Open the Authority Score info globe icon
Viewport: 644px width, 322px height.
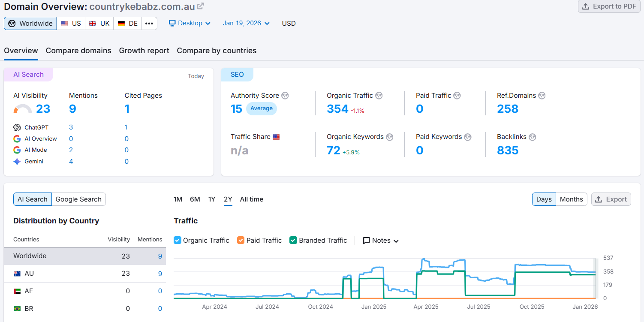285,95
